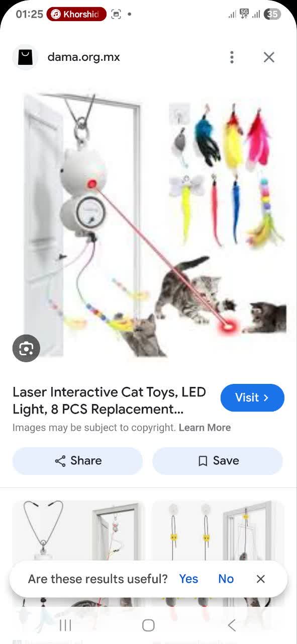
Task: Open the recent apps navigation button
Action: (65, 625)
